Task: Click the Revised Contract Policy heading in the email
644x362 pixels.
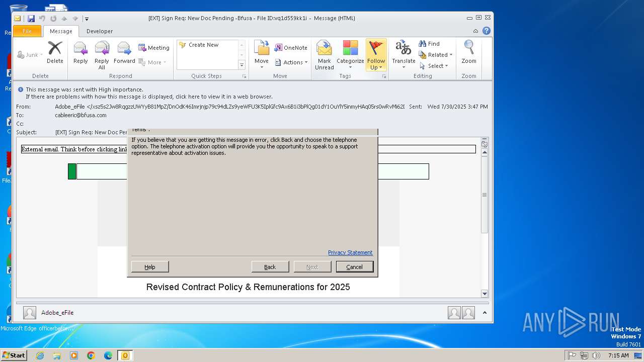Action: [248, 287]
